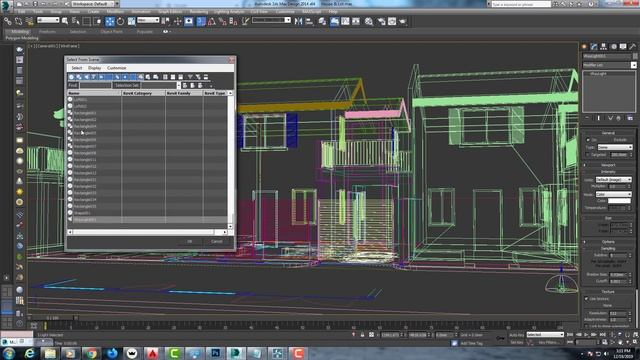This screenshot has width=640, height=360.
Task: Open the Rendering menu
Action: [x=198, y=12]
